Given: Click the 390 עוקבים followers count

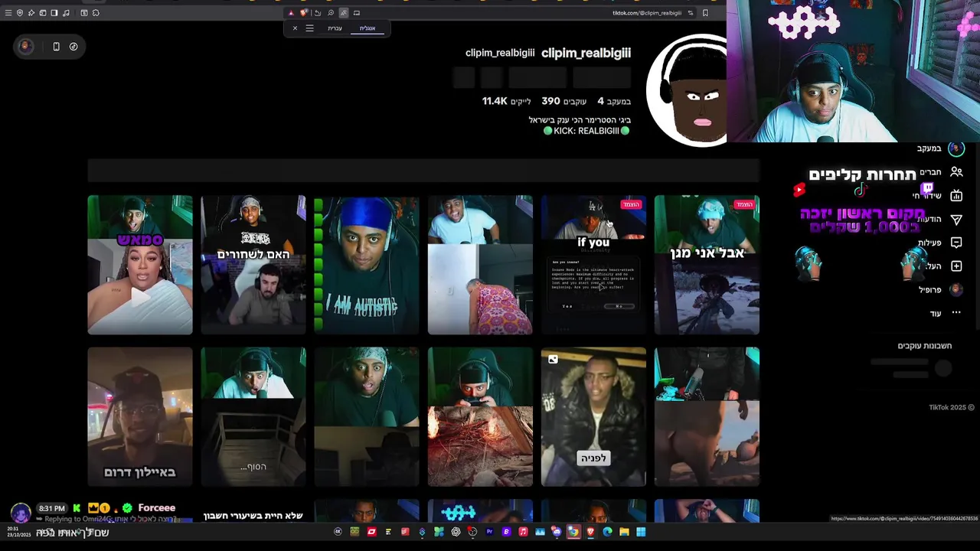Looking at the screenshot, I should click(x=563, y=101).
